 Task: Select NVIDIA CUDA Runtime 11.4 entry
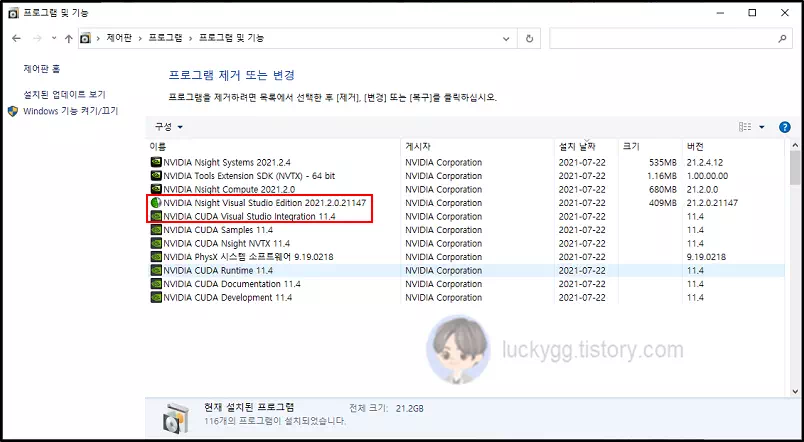point(218,270)
